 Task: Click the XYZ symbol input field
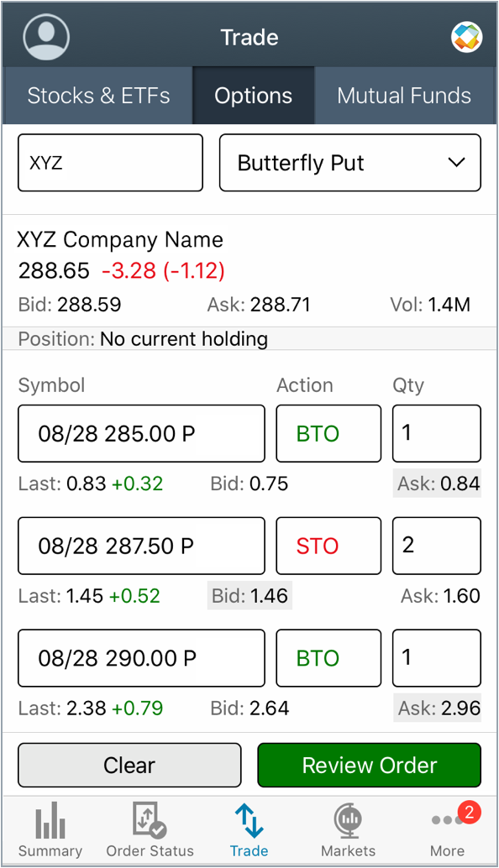click(110, 163)
